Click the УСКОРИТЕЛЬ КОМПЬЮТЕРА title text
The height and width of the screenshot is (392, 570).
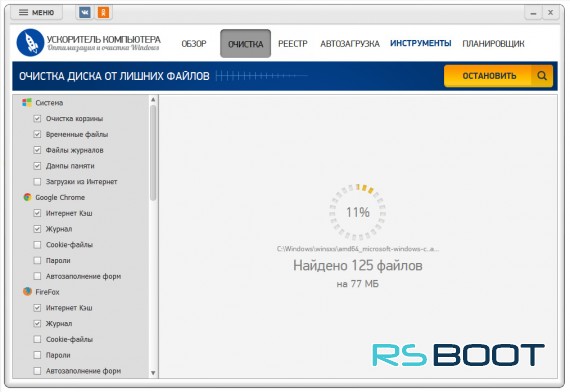pos(104,39)
